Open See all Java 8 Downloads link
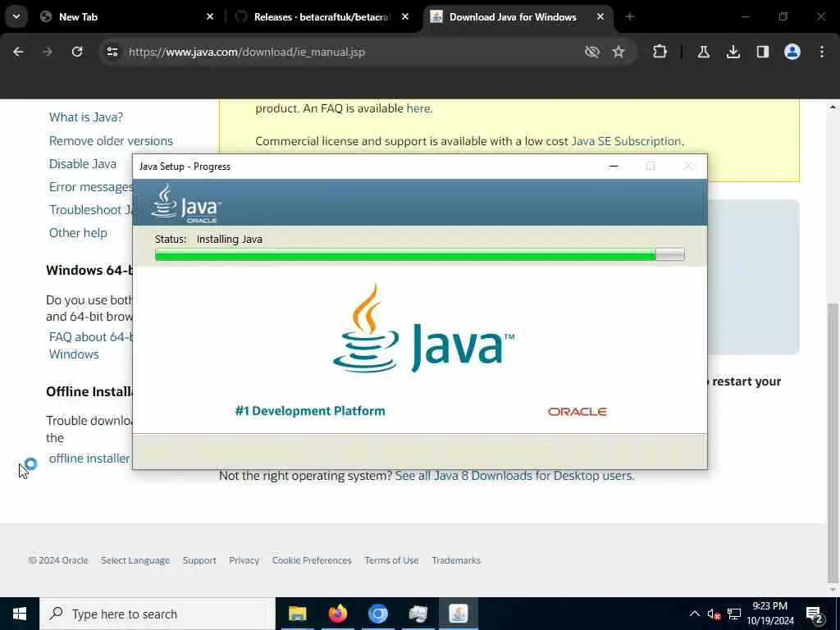The width and height of the screenshot is (840, 630). pyautogui.click(x=514, y=476)
